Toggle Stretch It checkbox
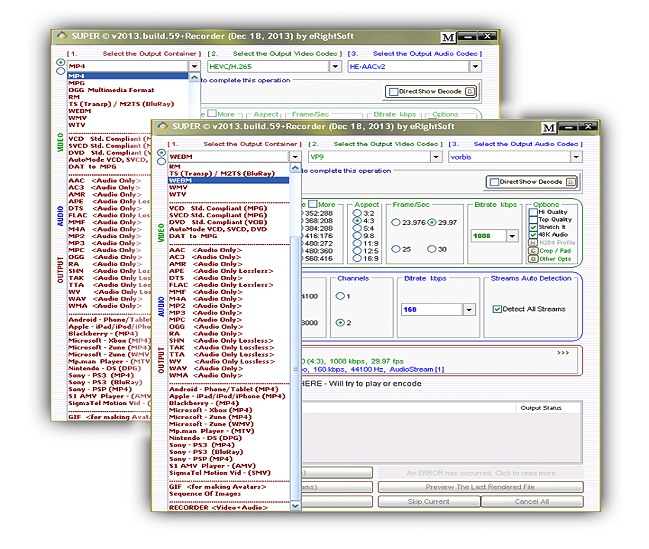The width and height of the screenshot is (649, 549). click(x=533, y=227)
